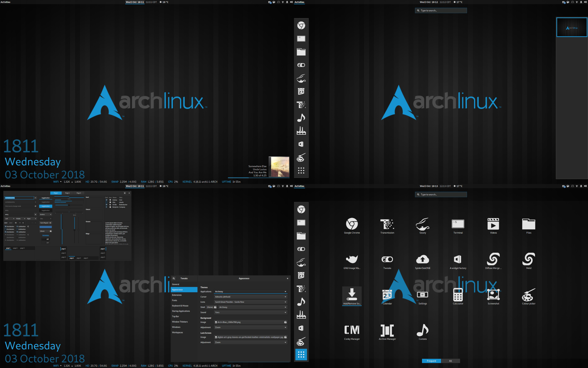Open the Meld app icon

click(529, 261)
